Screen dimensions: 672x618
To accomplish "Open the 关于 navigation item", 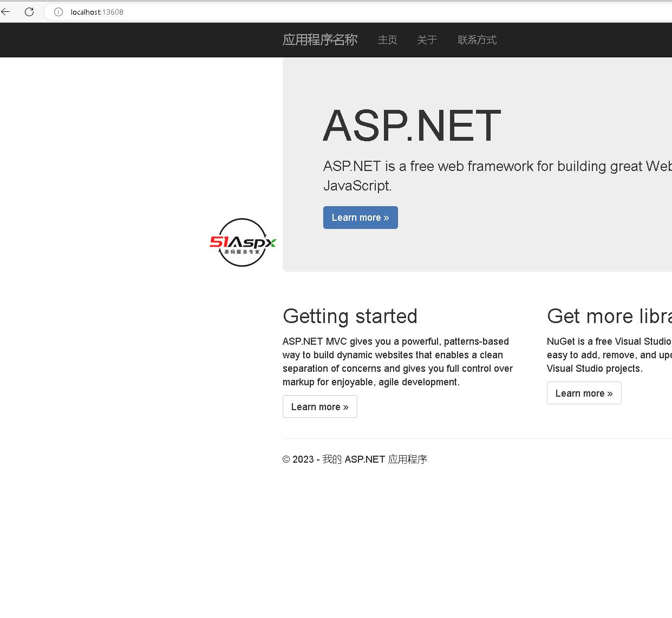I will [427, 40].
